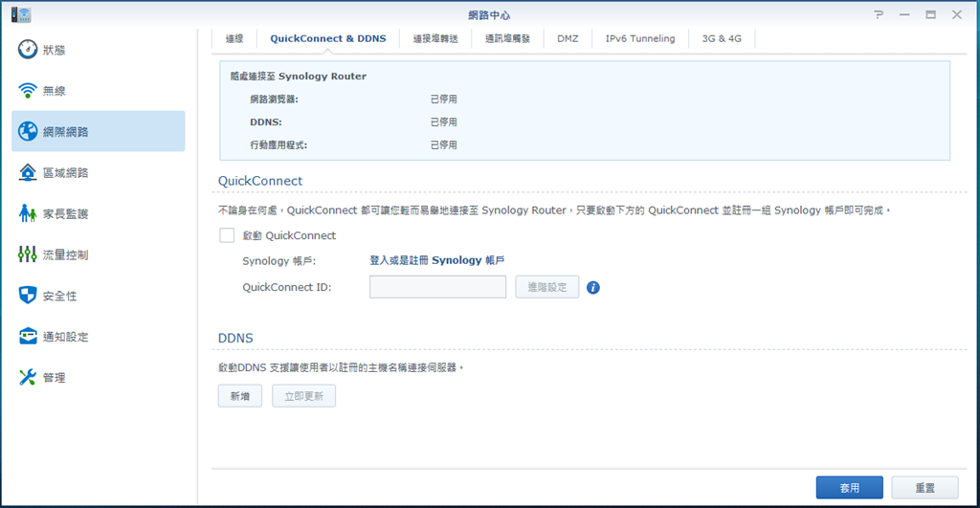This screenshot has width=980, height=508.
Task: Open help with the question mark icon
Action: coord(879,14)
